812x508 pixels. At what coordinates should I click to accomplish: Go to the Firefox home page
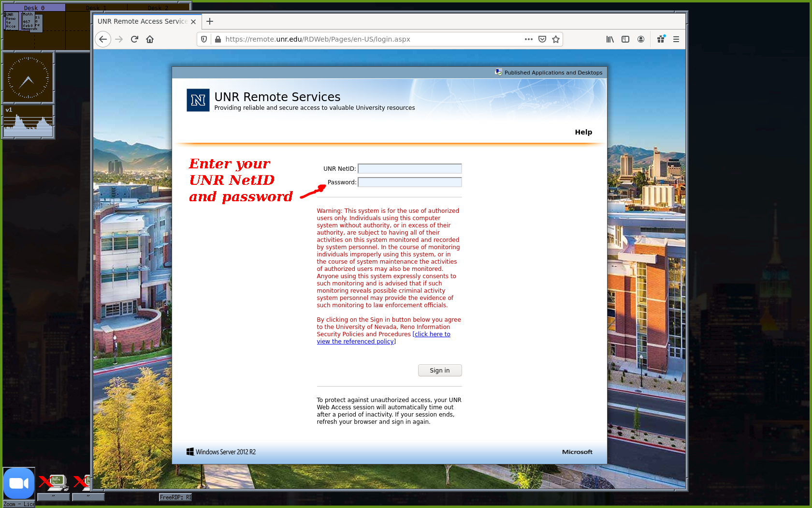(x=150, y=39)
